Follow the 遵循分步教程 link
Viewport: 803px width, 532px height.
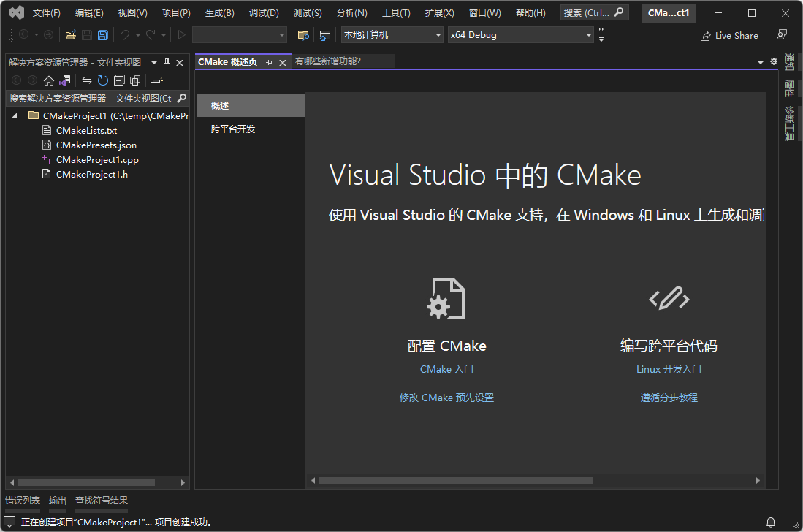[x=669, y=397]
